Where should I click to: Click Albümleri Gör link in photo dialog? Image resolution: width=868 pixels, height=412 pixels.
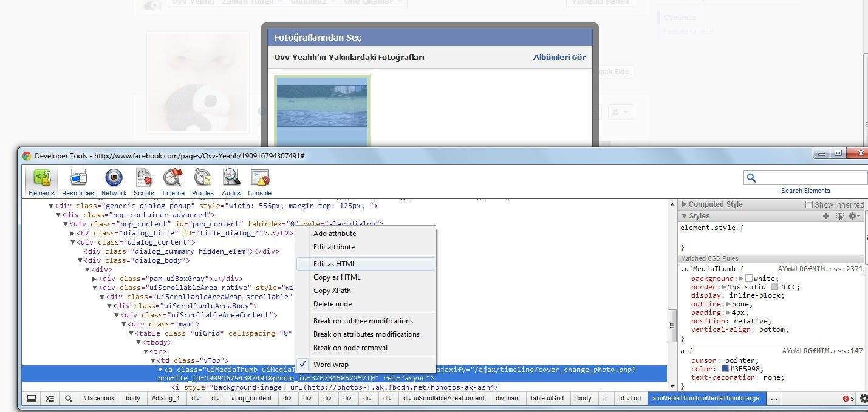pos(559,58)
